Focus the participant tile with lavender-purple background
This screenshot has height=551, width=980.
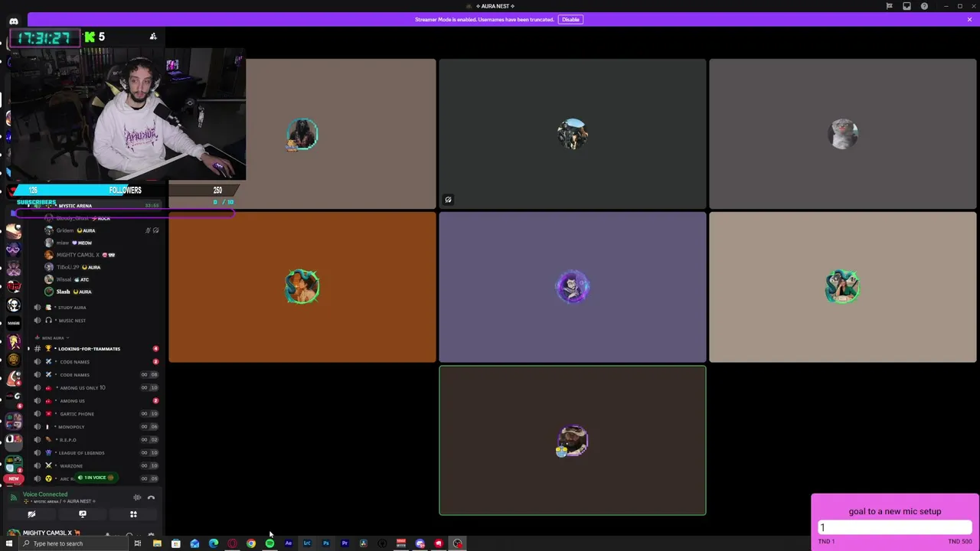coord(573,287)
